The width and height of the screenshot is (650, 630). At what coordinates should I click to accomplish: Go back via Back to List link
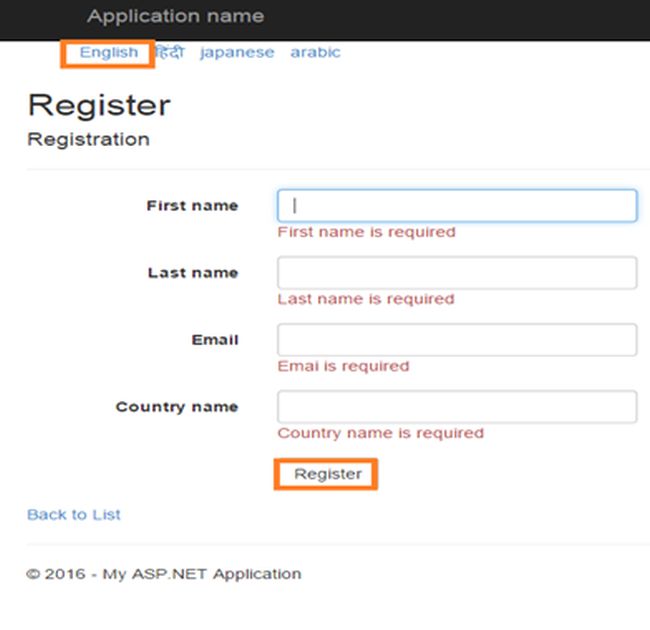click(74, 514)
